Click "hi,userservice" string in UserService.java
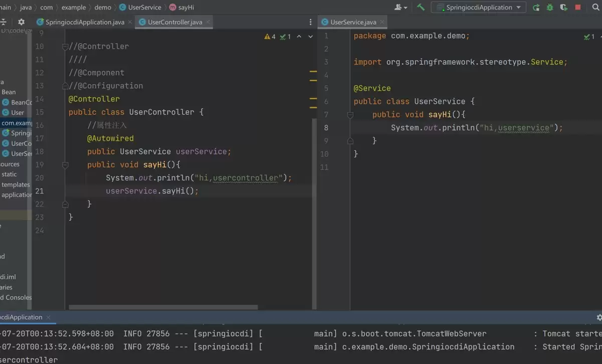This screenshot has height=364, width=602. click(x=517, y=128)
